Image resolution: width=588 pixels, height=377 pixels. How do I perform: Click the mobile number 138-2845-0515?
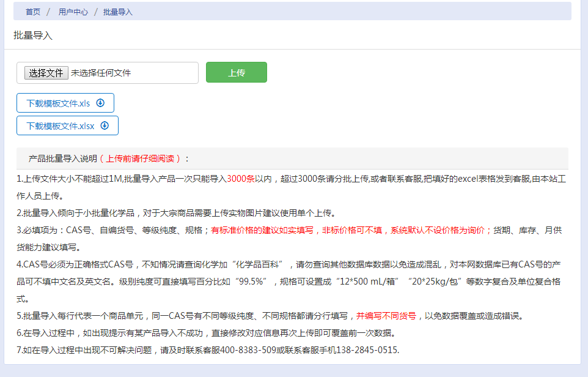pyautogui.click(x=369, y=350)
